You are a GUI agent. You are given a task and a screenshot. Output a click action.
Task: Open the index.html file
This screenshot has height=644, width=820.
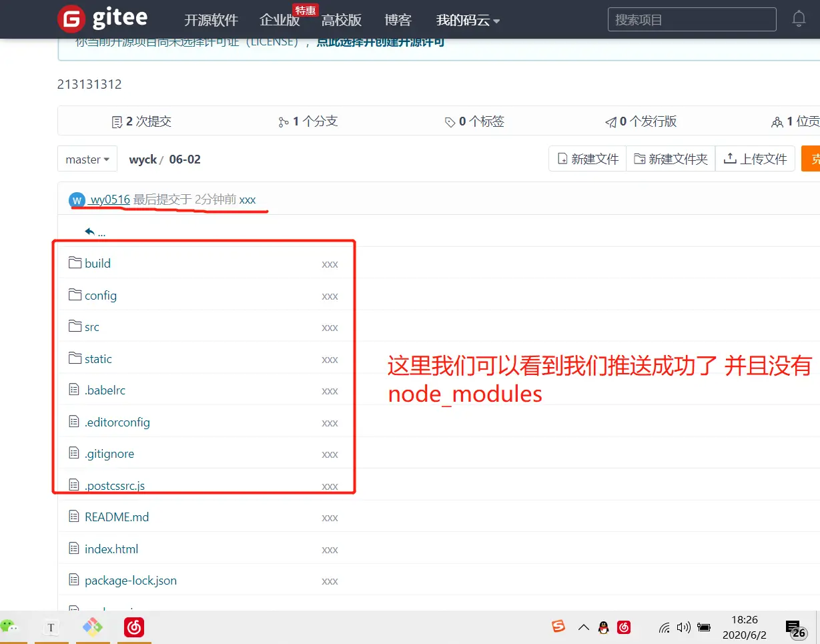point(111,549)
